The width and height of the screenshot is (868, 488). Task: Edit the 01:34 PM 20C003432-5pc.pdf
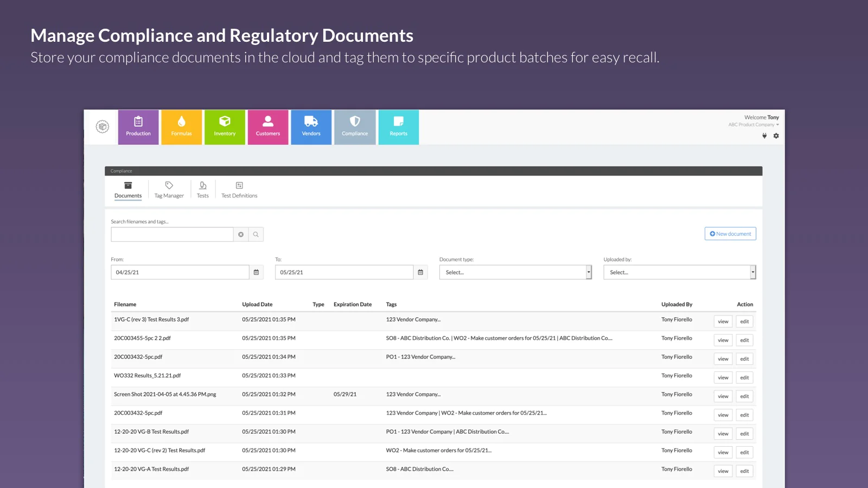pos(744,359)
